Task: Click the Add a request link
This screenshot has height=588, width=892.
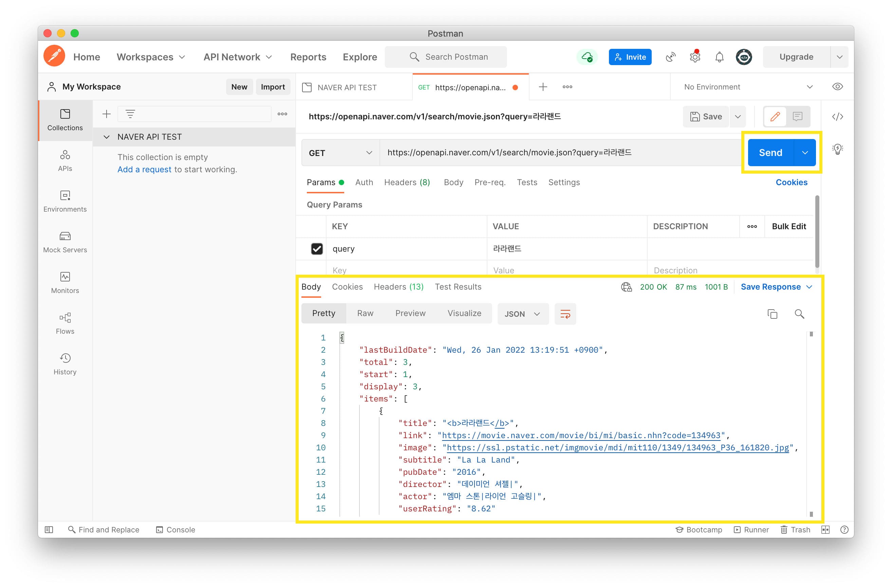Action: tap(144, 170)
